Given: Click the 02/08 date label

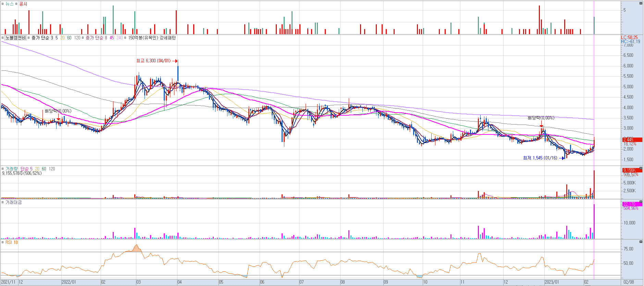Looking at the screenshot, I should 629,282.
